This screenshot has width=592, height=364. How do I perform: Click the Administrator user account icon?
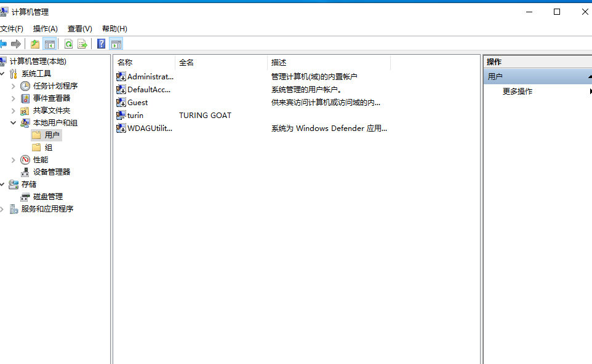121,77
